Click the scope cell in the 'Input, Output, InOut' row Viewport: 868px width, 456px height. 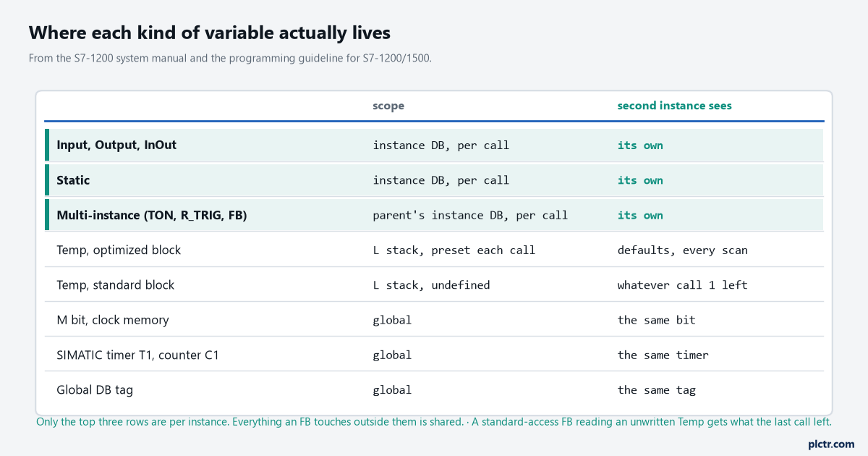coord(441,145)
